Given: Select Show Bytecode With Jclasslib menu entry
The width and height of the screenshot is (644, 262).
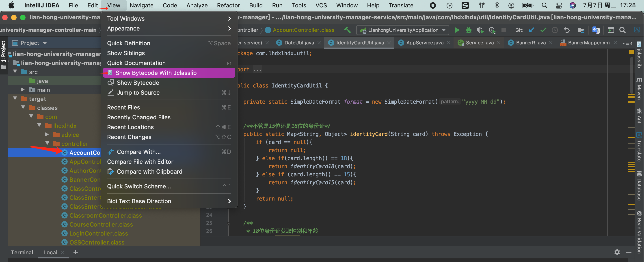Looking at the screenshot, I should point(156,73).
